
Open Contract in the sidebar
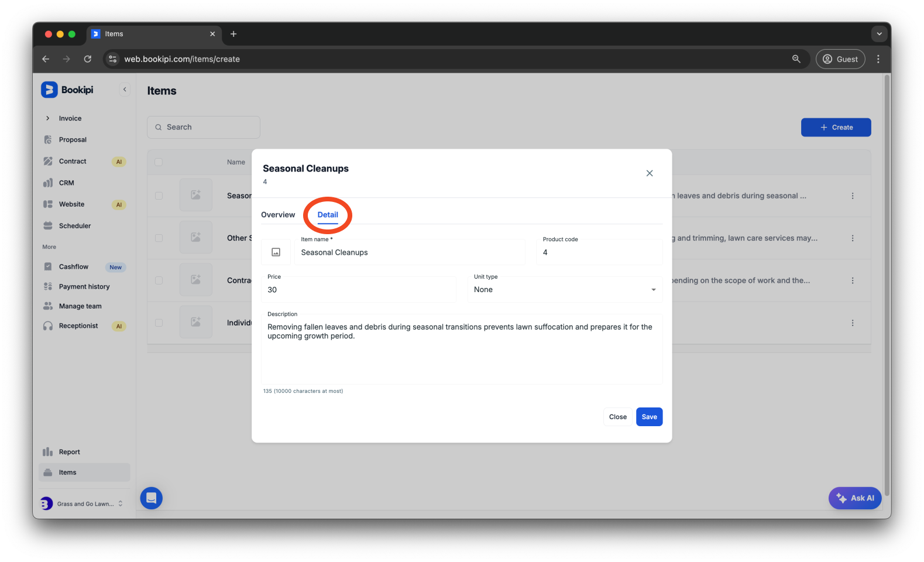tap(73, 162)
